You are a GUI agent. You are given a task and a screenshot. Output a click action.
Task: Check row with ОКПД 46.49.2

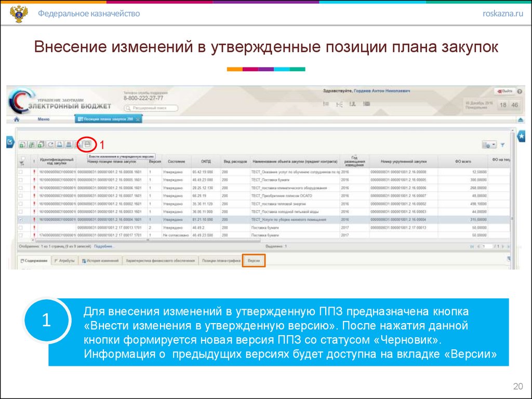click(21, 228)
